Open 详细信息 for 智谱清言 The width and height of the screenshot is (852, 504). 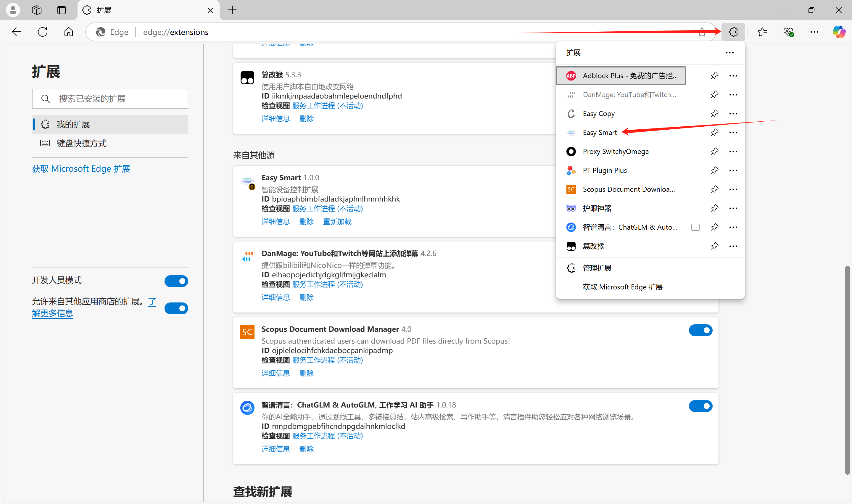276,449
